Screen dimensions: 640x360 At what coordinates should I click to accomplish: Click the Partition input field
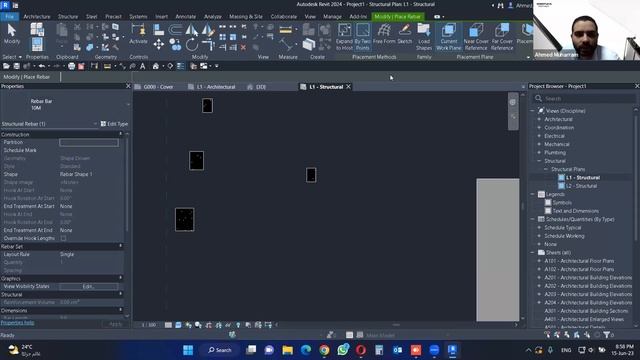pyautogui.click(x=89, y=142)
